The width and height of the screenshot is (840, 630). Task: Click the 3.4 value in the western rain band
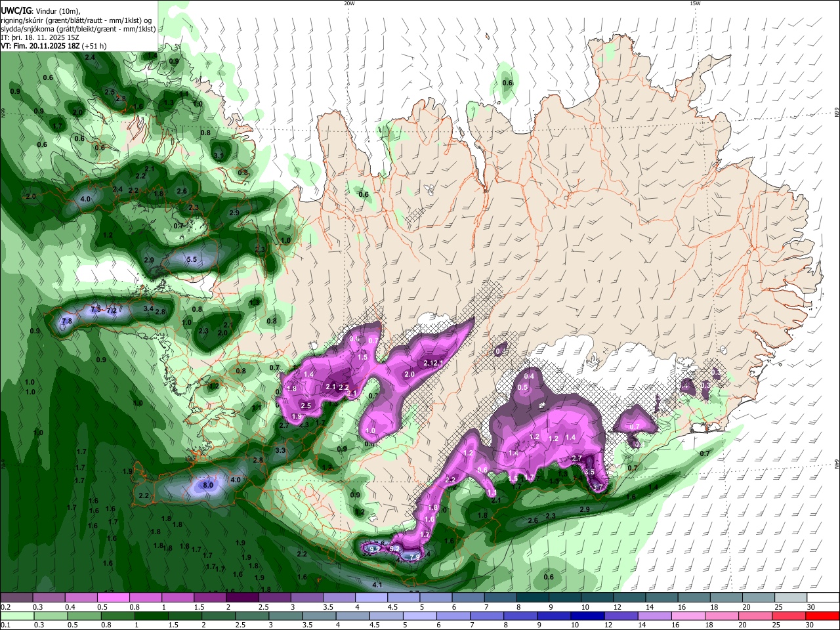(x=148, y=308)
